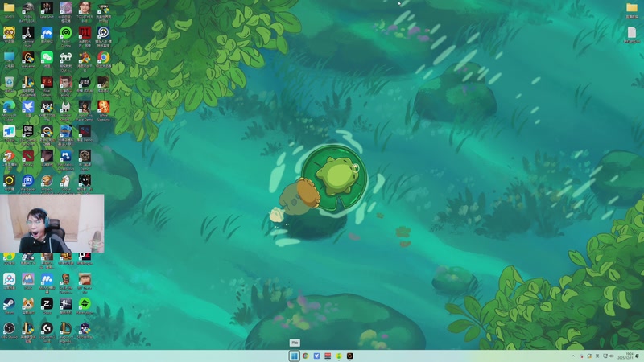Expand the system tray hidden icons chevron
This screenshot has height=362, width=644.
pos(573,356)
